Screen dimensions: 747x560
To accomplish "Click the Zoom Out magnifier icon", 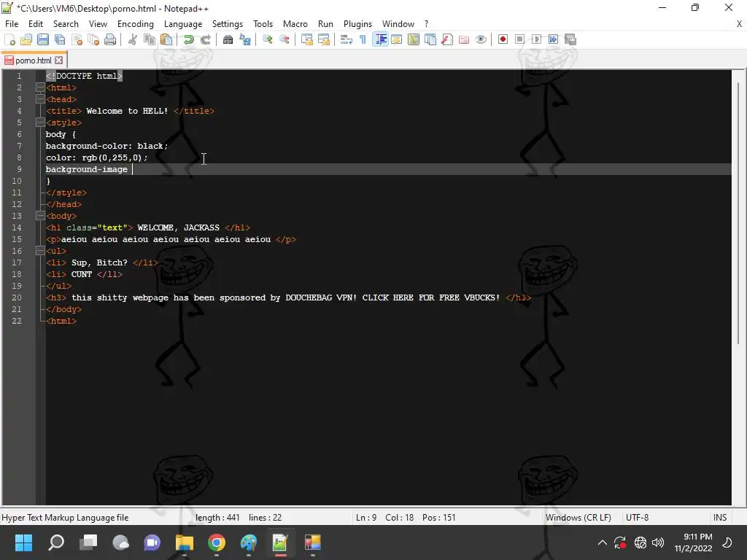I will point(284,39).
